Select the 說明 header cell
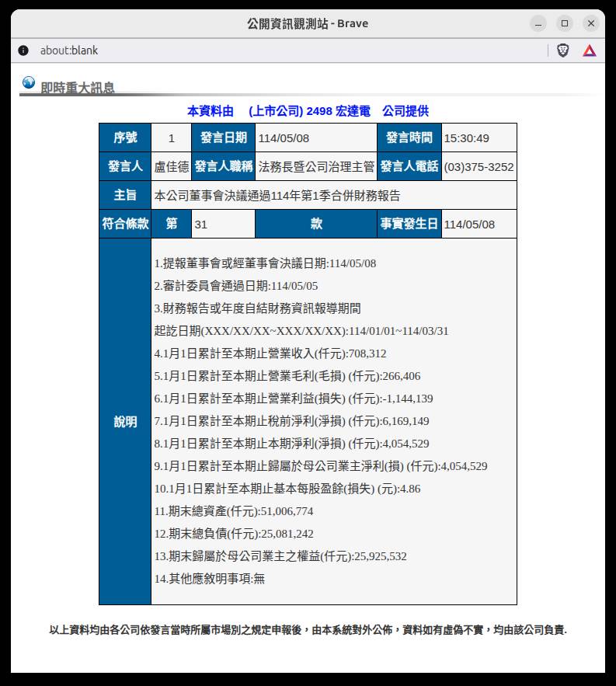This screenshot has width=616, height=686. (x=125, y=422)
